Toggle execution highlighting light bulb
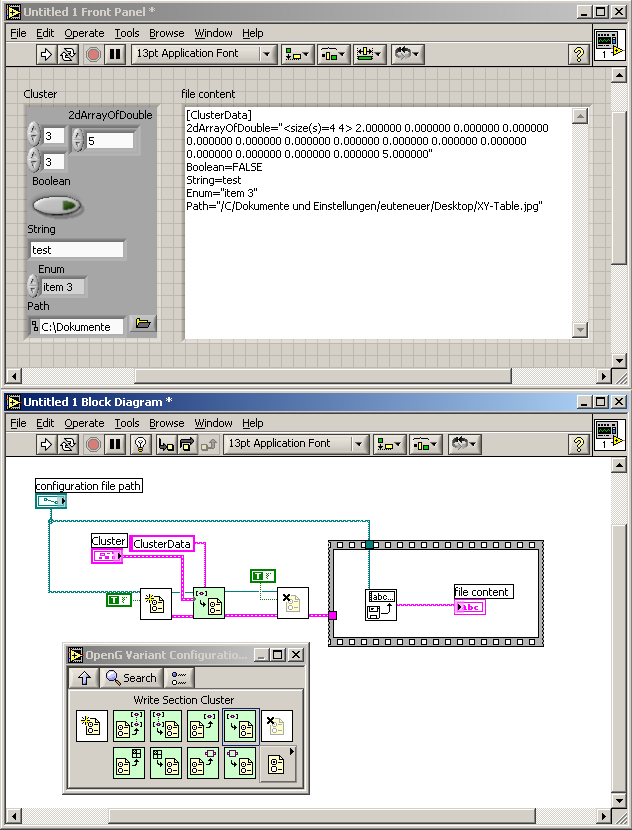The image size is (632, 830). point(140,444)
